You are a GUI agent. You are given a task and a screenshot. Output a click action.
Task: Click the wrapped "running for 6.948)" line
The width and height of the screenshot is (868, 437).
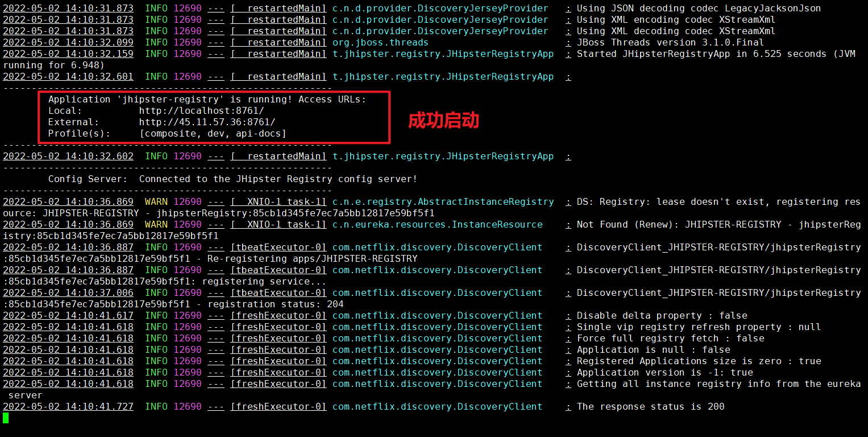click(x=54, y=65)
